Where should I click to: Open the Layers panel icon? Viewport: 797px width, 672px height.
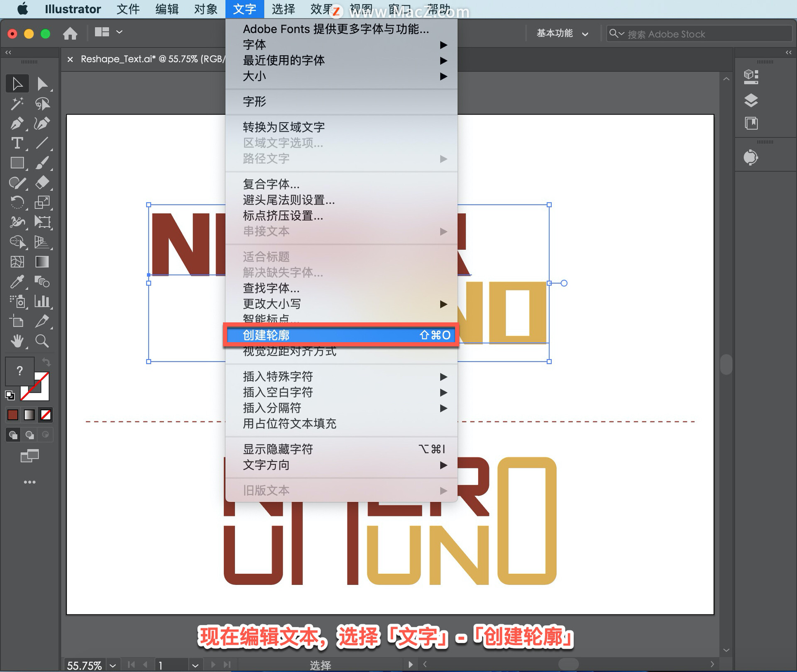(751, 100)
